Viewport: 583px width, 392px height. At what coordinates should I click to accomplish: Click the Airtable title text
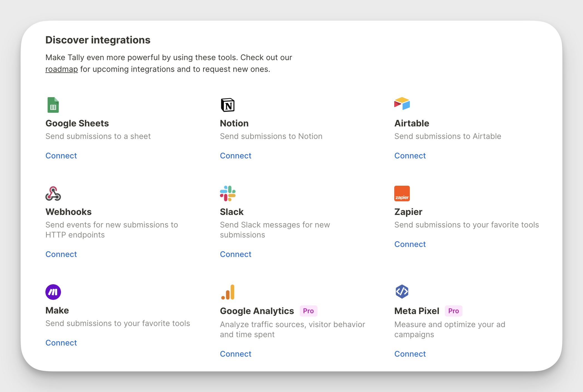(412, 123)
